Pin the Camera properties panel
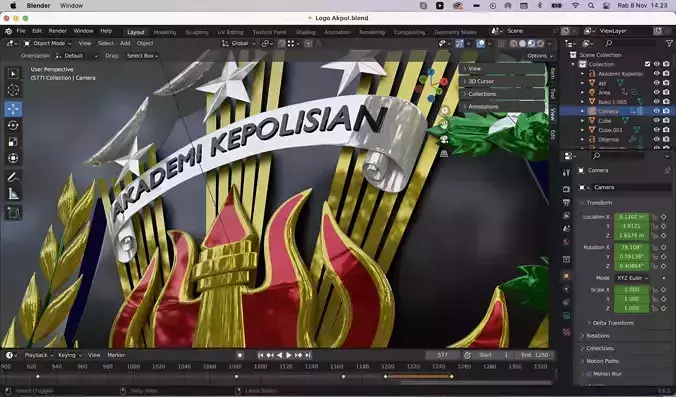Screen dimensions: 676x397 667,170
